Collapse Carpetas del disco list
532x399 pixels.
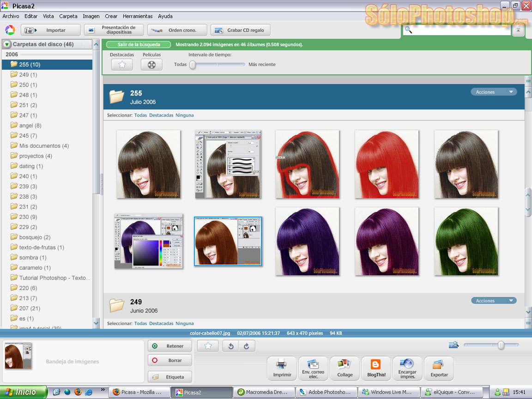tap(6, 44)
